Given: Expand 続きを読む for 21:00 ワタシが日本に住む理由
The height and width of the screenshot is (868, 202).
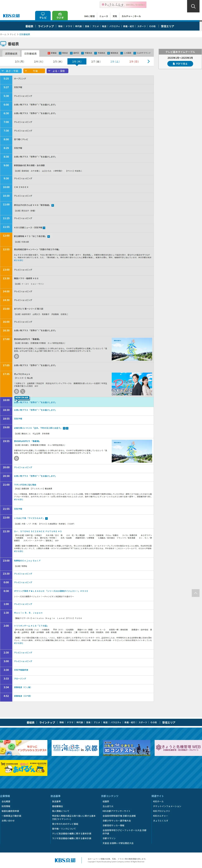Looking at the screenshot, I should point(19,499).
